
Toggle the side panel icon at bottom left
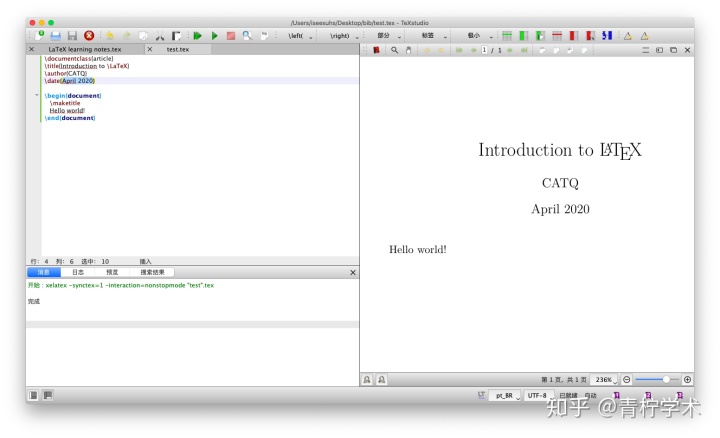pos(34,395)
